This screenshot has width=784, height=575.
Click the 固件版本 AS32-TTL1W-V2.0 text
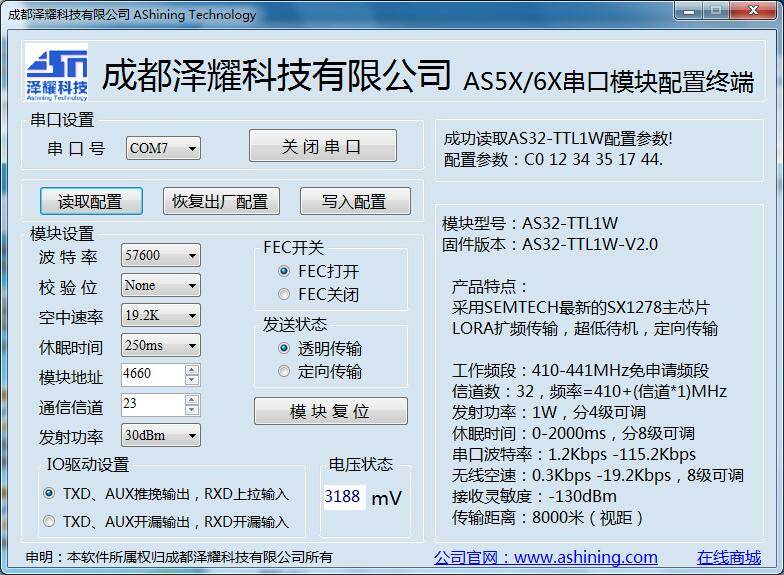coord(550,244)
